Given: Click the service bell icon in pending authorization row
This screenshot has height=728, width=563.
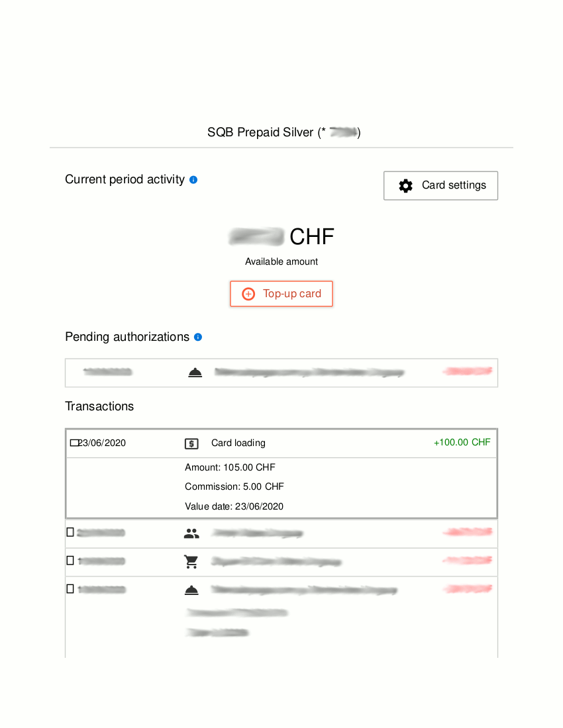Looking at the screenshot, I should tap(195, 373).
